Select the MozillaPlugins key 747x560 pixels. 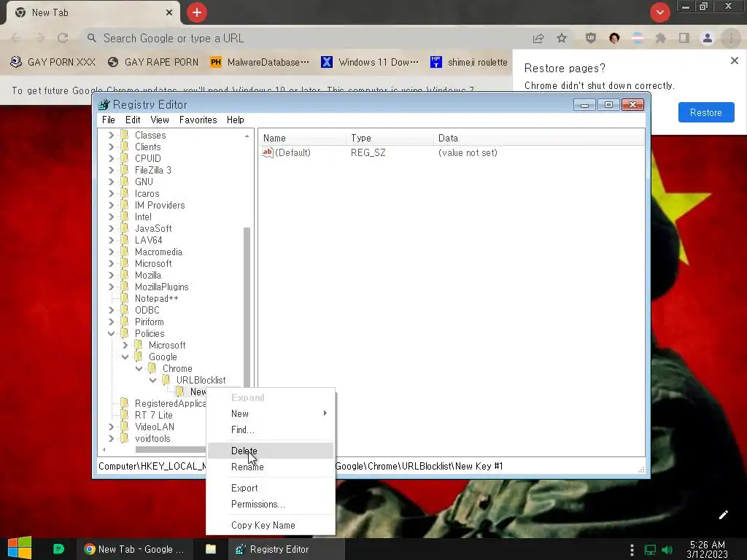161,287
